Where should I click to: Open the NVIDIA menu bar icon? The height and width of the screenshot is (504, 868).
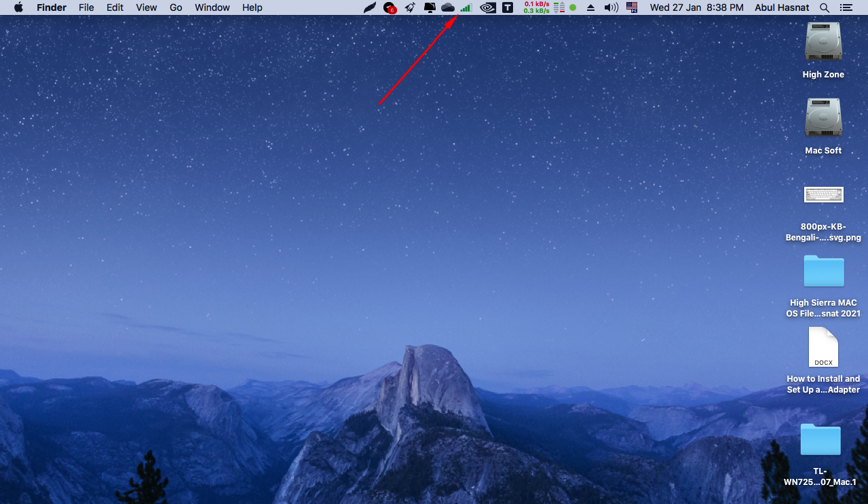(487, 7)
